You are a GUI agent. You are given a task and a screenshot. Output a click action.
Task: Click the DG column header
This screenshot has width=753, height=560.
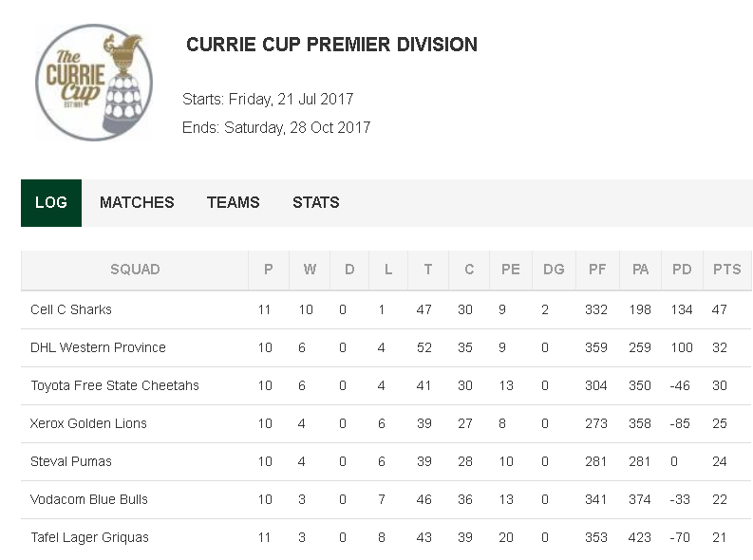coord(554,270)
